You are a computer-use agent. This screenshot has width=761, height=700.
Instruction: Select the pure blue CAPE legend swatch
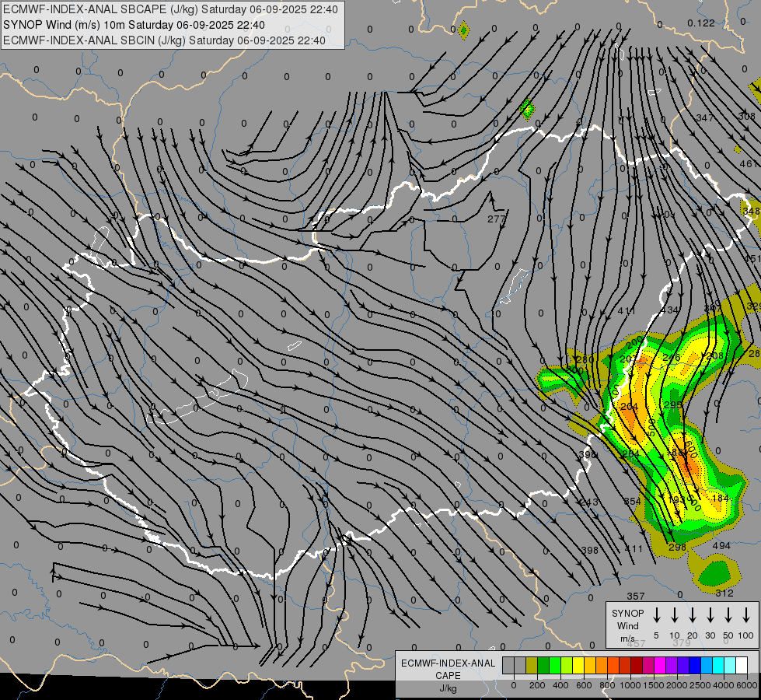pos(694,666)
